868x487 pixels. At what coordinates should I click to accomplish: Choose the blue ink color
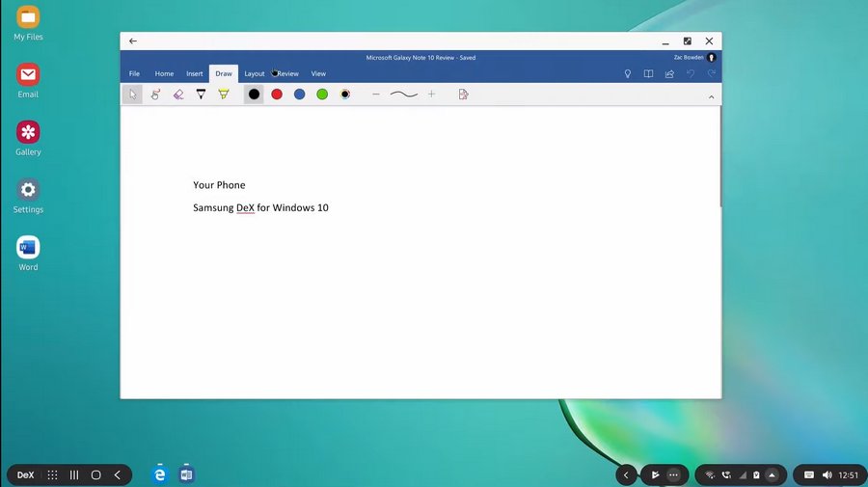[300, 95]
